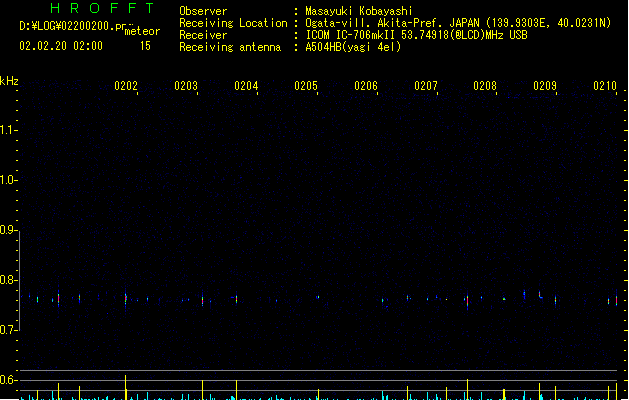Image resolution: width=629 pixels, height=400 pixels.
Task: Click the 0207 time marker
Action: click(426, 86)
